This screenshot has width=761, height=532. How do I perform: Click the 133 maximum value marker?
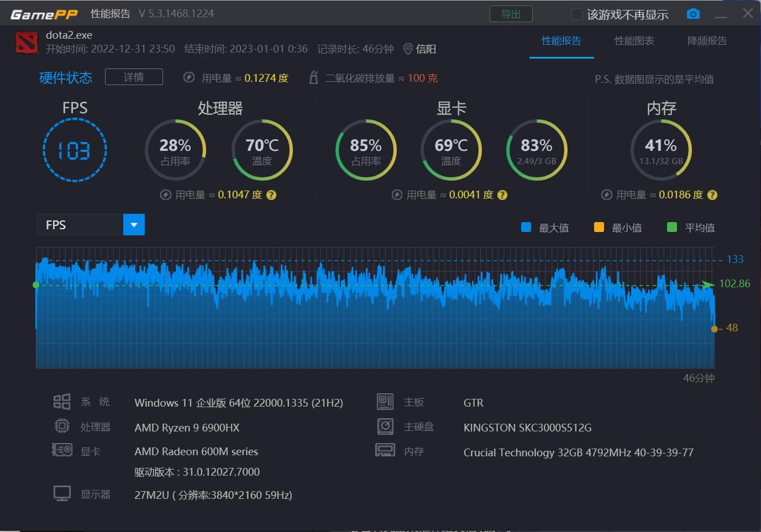coord(735,259)
